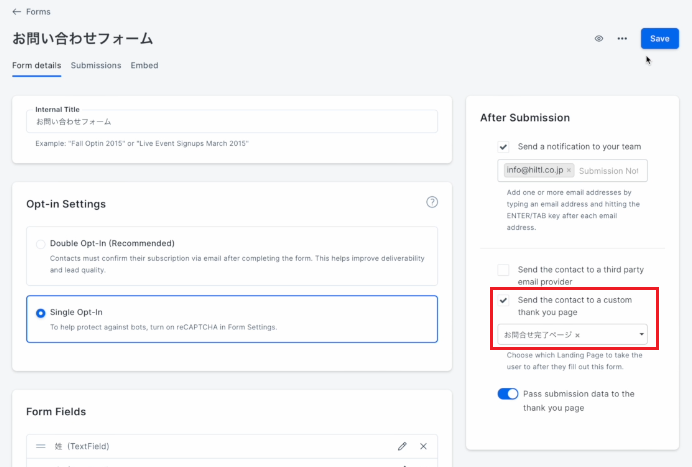
Task: Uncheck Send contact to custom thank you page
Action: coord(503,300)
